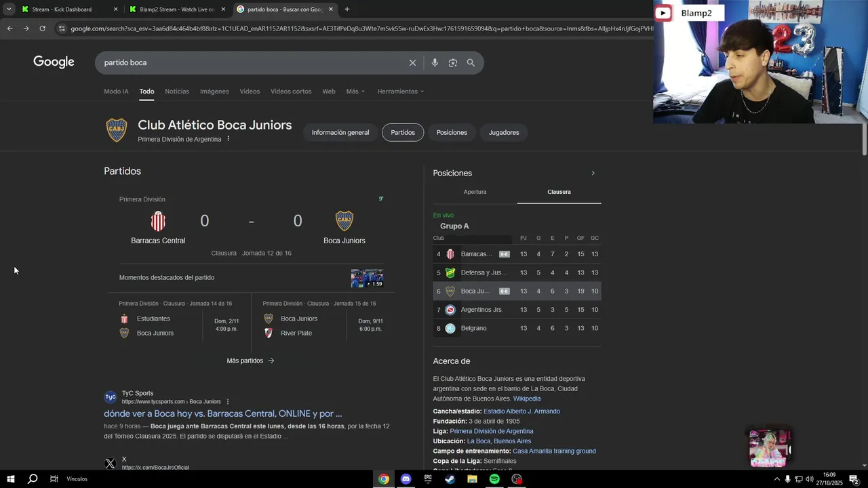Open Windows taskbar search
Image resolution: width=868 pixels, height=488 pixels.
coord(32,479)
